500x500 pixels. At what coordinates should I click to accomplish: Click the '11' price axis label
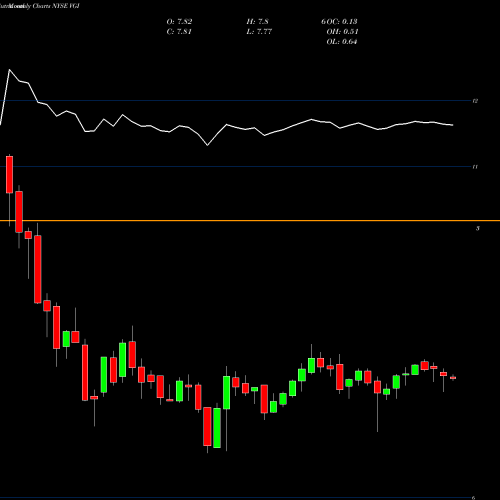475,167
